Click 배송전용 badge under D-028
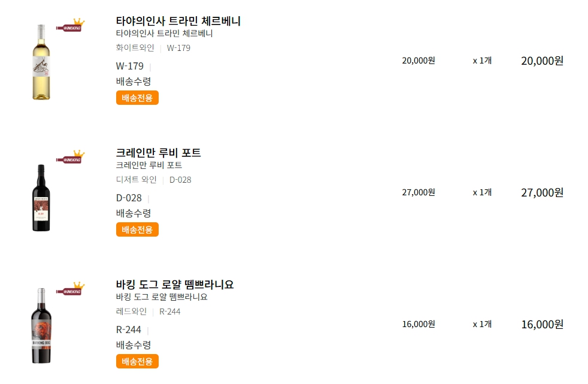Viewport: 588px width, 384px height. click(137, 229)
